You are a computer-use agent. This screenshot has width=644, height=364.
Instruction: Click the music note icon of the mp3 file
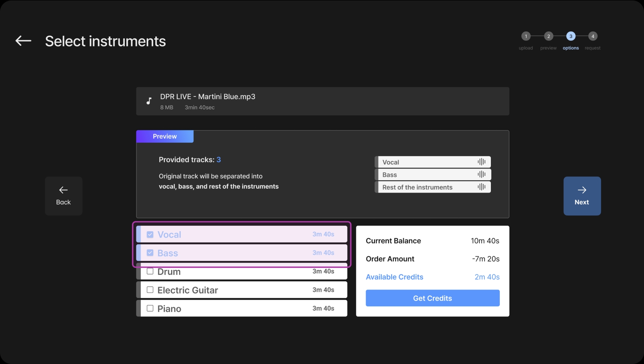pos(149,101)
